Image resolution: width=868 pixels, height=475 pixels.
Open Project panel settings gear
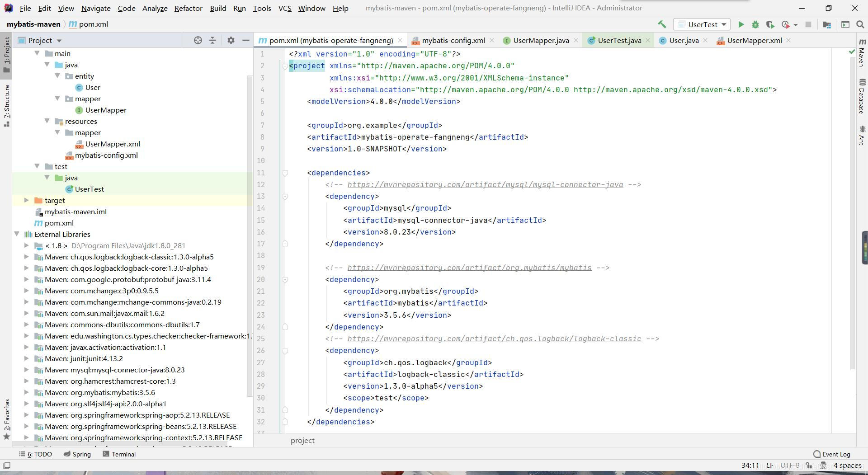pyautogui.click(x=231, y=40)
